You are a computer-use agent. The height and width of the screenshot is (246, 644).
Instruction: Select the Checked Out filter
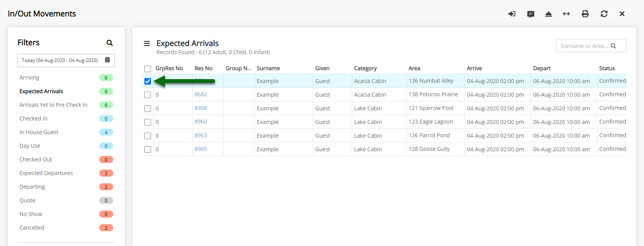pos(36,159)
